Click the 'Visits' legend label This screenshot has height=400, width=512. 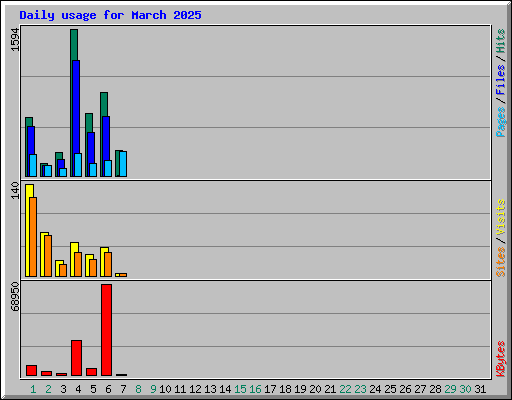click(500, 217)
